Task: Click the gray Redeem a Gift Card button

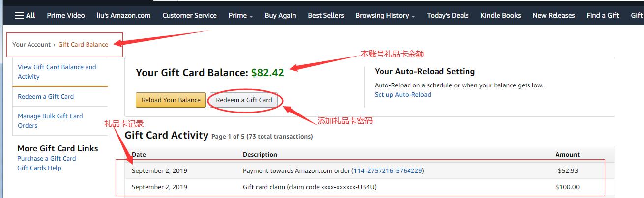Action: point(244,100)
